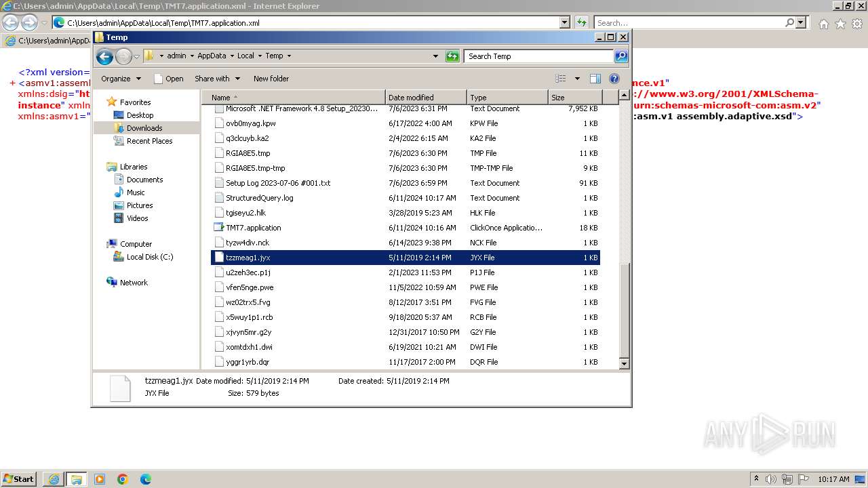
Task: Select Desktop in Favorites
Action: tap(140, 115)
